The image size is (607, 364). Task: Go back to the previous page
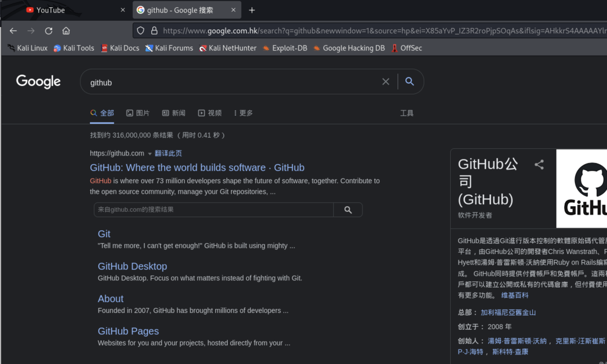click(13, 30)
